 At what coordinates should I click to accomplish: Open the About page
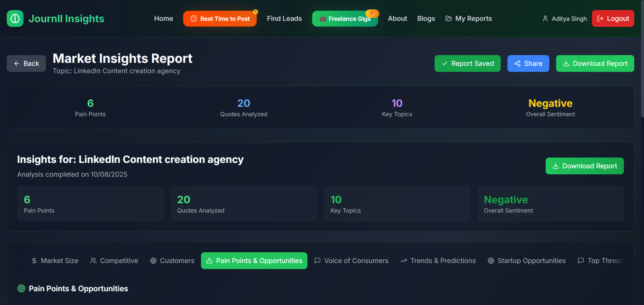(397, 18)
